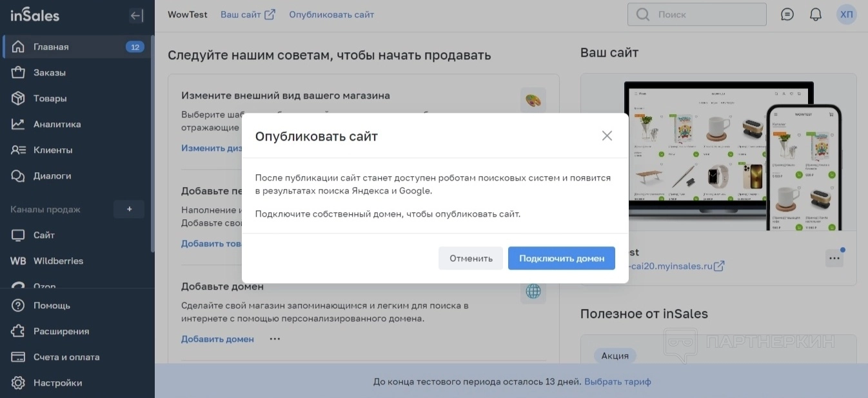Click the WowTest store name
Screen dimensions: 868x398
[x=188, y=14]
